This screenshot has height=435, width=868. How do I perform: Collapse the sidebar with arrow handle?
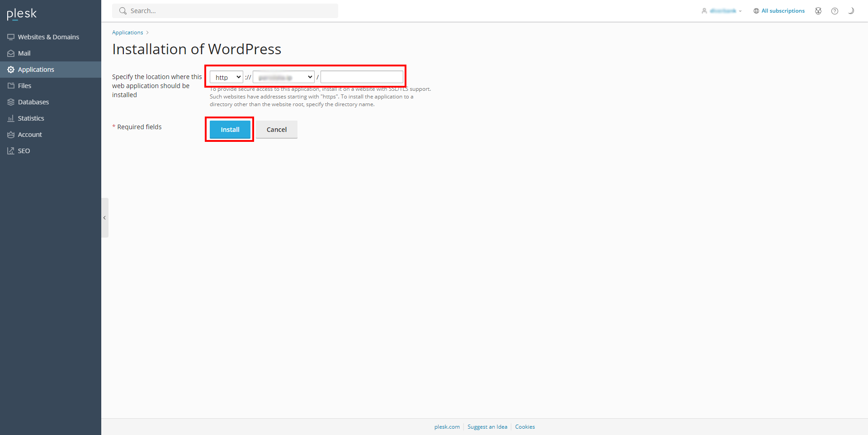(x=104, y=218)
